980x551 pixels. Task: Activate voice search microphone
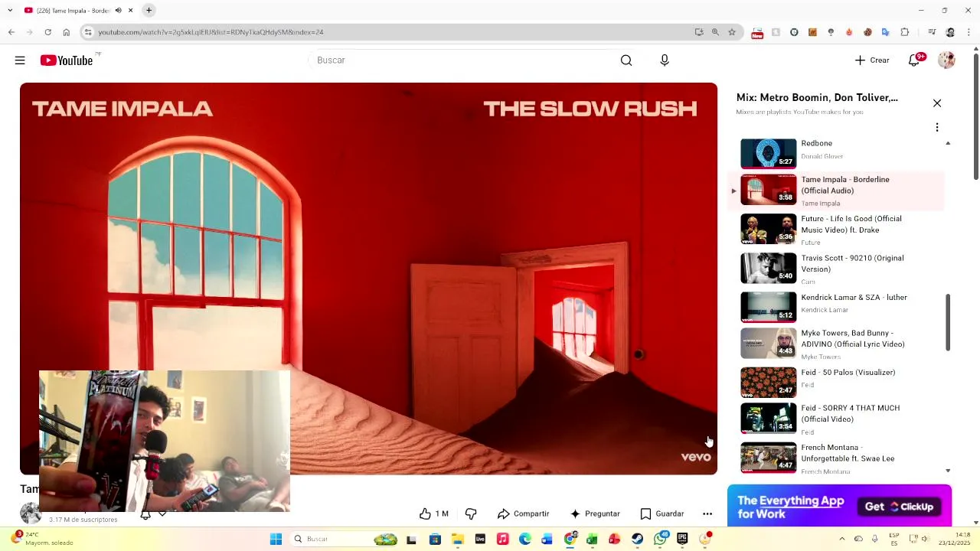coord(665,60)
